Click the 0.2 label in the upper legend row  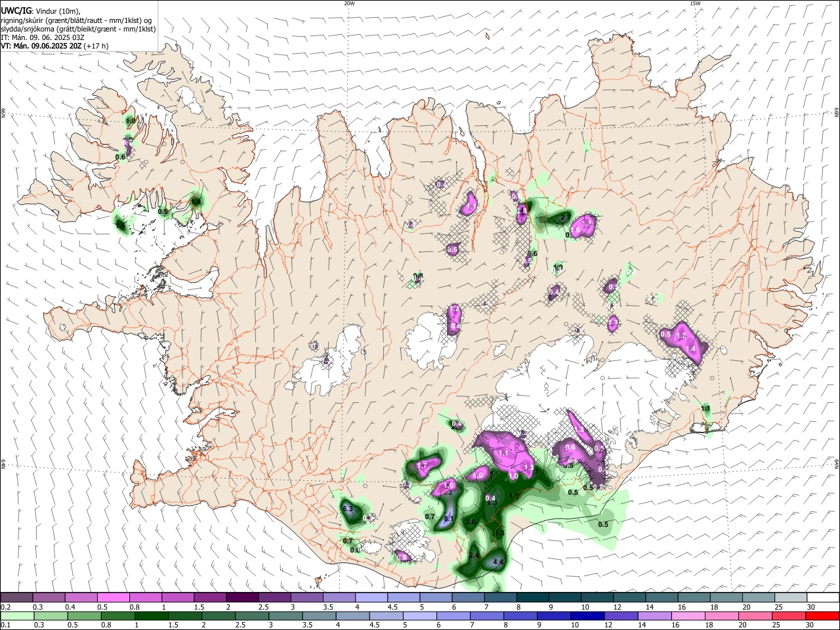pyautogui.click(x=5, y=607)
